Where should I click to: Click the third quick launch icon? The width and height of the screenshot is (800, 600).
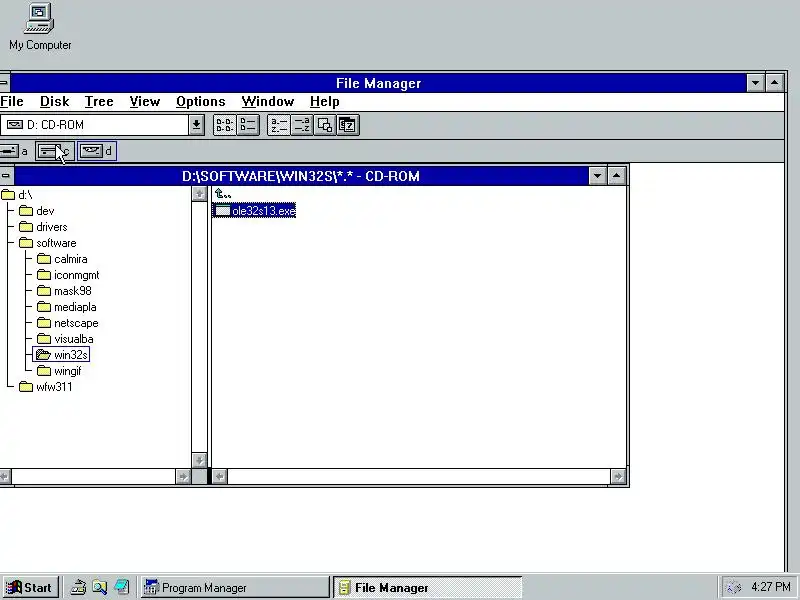coord(121,587)
